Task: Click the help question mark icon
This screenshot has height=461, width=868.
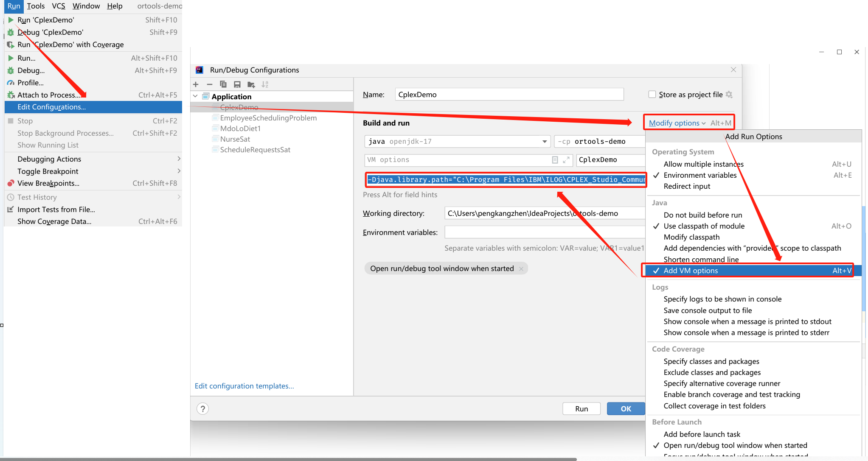Action: pyautogui.click(x=203, y=409)
